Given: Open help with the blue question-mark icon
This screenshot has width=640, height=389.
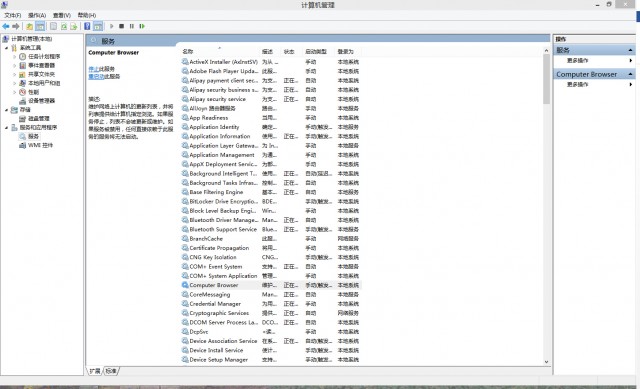Looking at the screenshot, I should [87, 26].
